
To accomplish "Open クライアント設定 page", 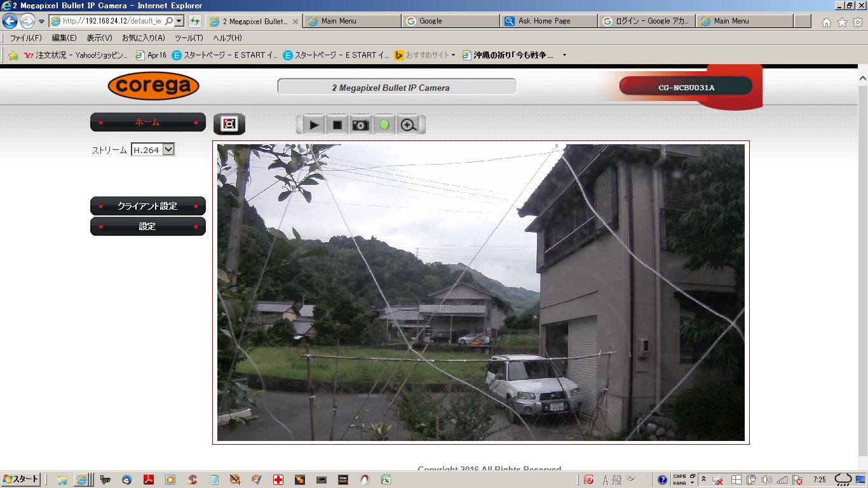I will click(147, 206).
